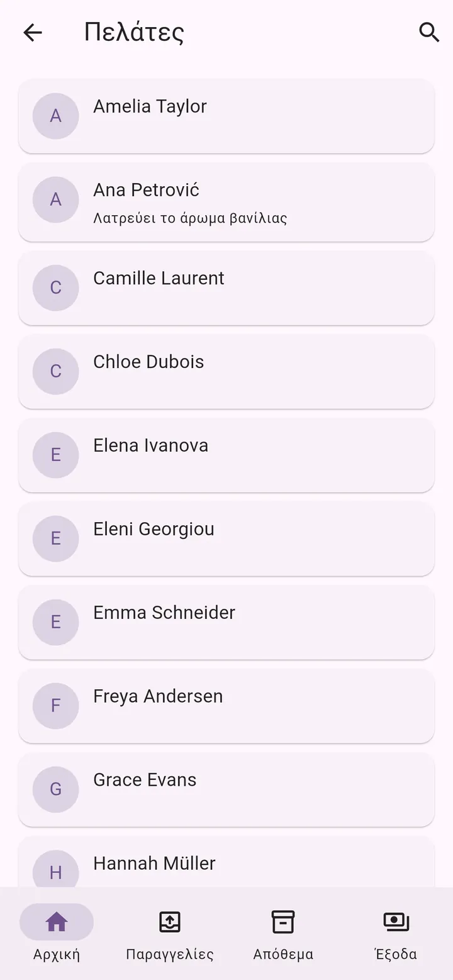
Task: Tap the Grace Evans 'G' avatar
Action: (x=55, y=789)
